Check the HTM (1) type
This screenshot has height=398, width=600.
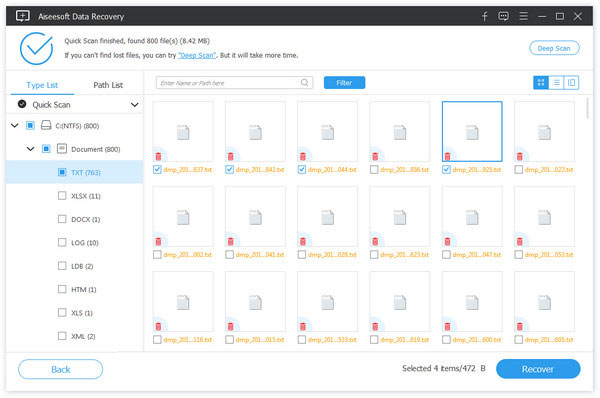62,289
